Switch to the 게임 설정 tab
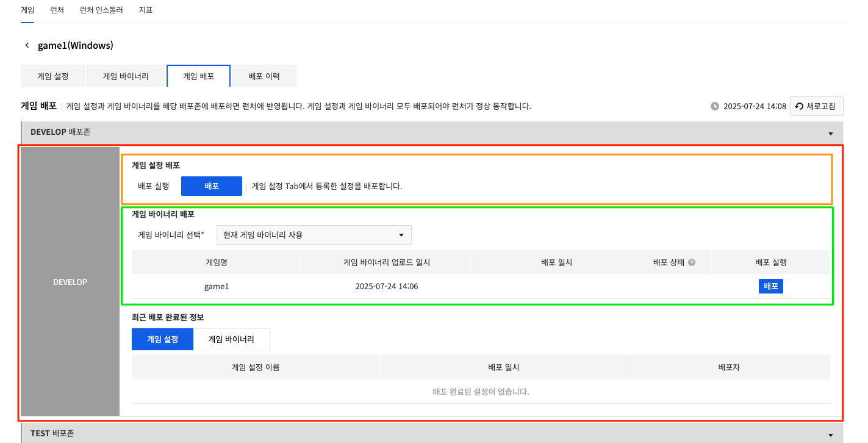The height and width of the screenshot is (443, 868). tap(52, 76)
